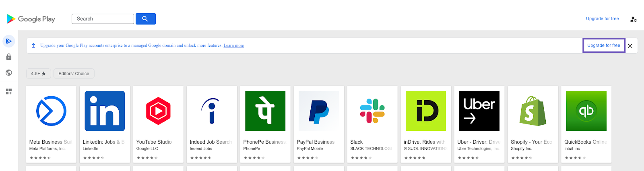Click SUOL INNOVATIONS developer name

click(425, 148)
